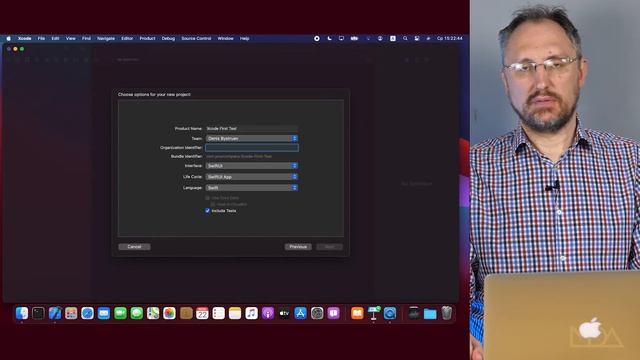This screenshot has width=640, height=360.
Task: Open FaceTime from the Dock
Action: [120, 313]
